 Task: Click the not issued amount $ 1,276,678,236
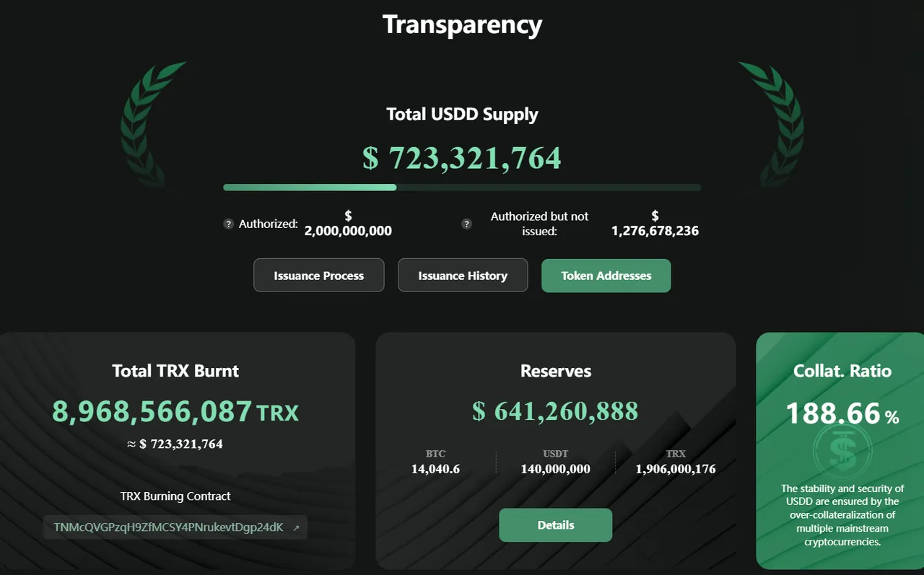655,224
